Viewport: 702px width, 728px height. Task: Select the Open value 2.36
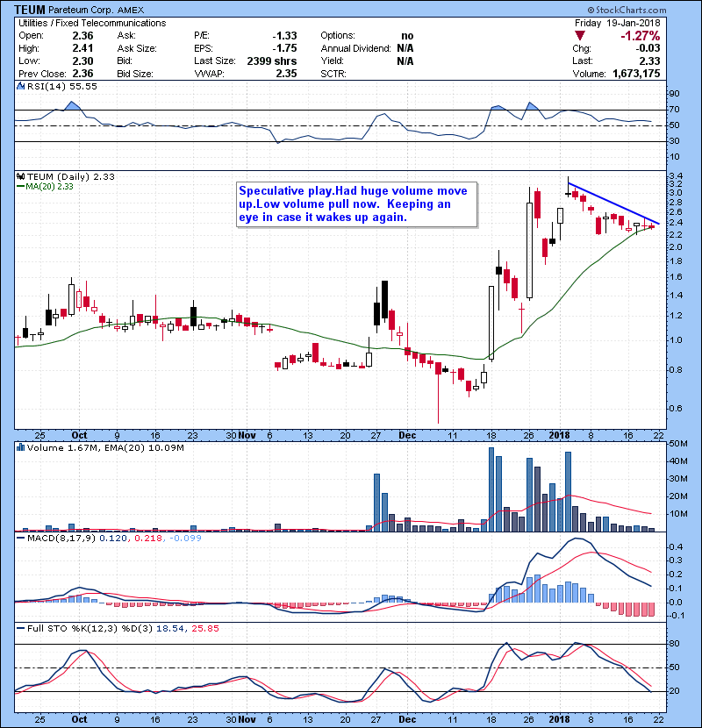click(82, 36)
